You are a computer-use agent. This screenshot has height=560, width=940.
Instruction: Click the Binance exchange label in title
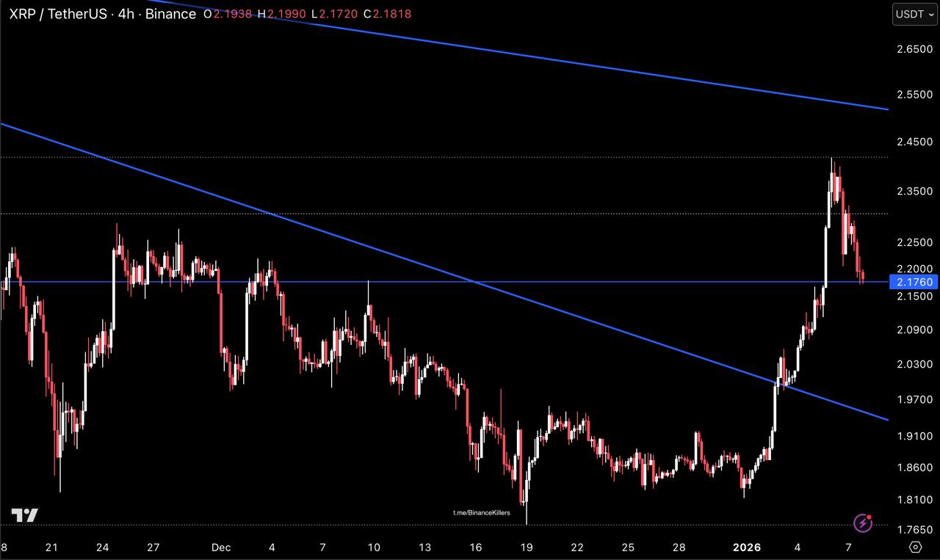click(170, 14)
